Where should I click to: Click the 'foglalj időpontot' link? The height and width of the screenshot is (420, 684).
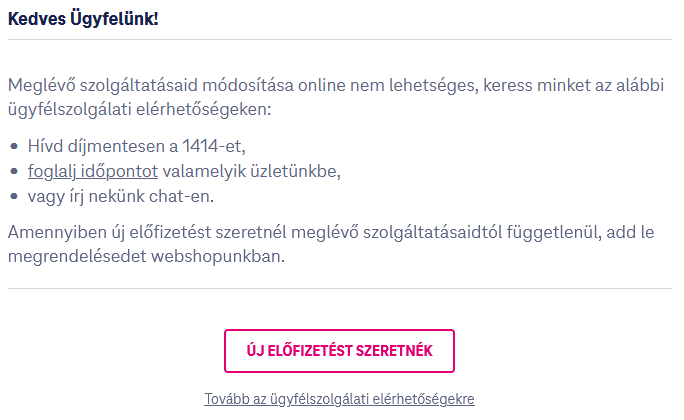tap(92, 171)
